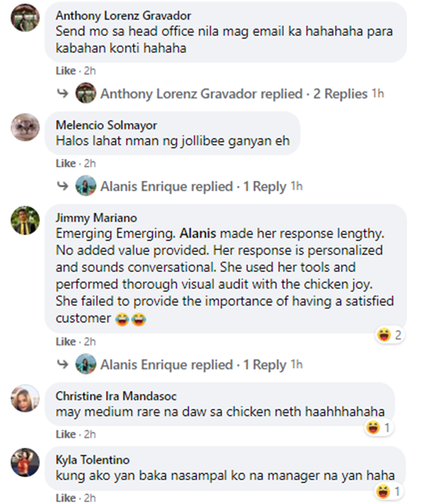Open Kyla Tolentino's name link

tap(92, 460)
